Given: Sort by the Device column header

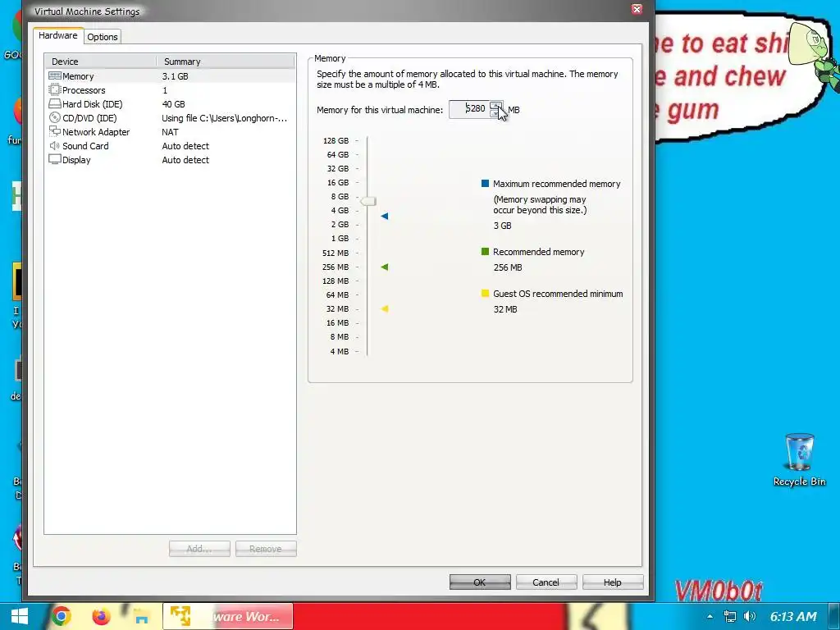Looking at the screenshot, I should click(x=101, y=61).
